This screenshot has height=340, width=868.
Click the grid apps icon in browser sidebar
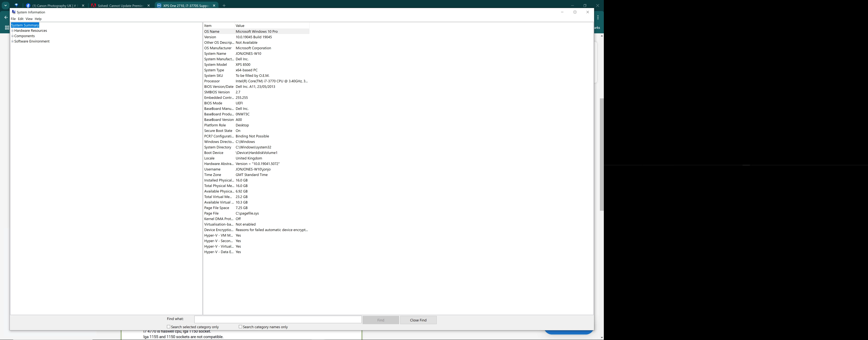coord(7,28)
